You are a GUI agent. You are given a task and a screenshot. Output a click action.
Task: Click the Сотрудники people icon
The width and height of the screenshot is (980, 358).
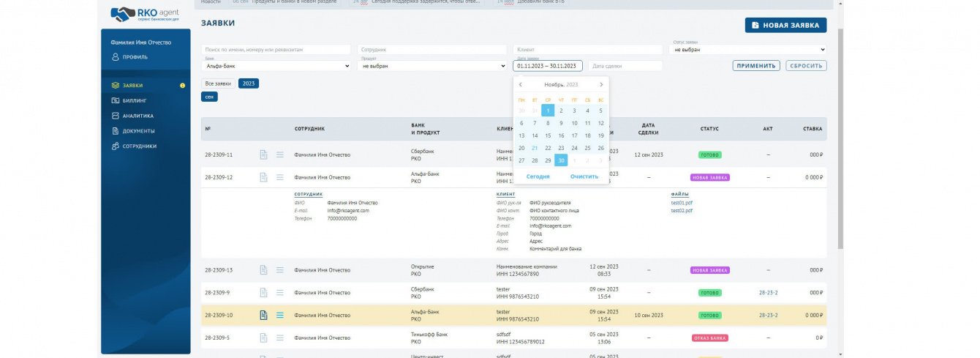point(116,146)
